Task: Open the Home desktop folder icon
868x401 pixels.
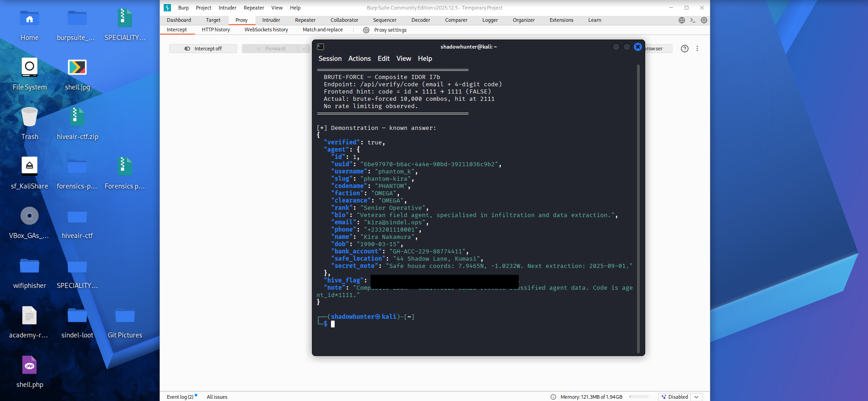Action: tap(30, 19)
